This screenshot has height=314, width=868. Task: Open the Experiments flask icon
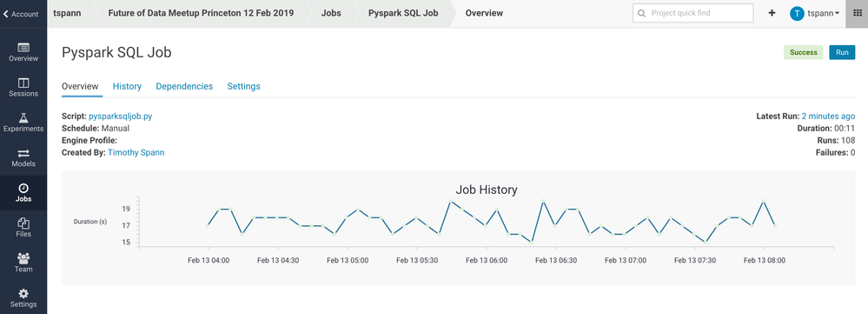tap(23, 118)
